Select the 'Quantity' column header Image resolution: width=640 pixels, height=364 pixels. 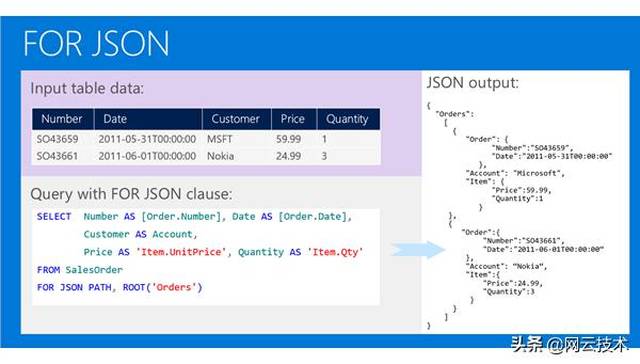(x=348, y=119)
